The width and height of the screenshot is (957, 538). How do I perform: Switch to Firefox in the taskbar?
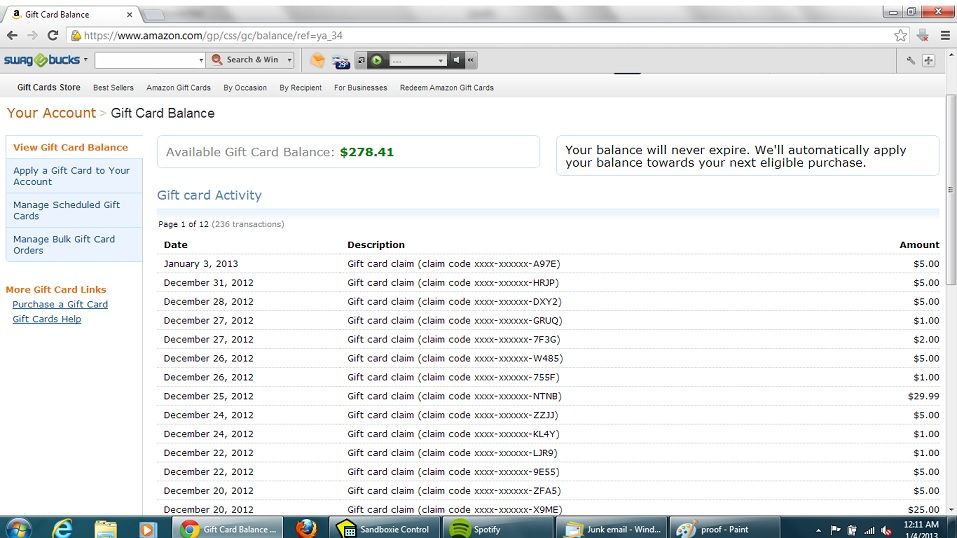click(x=306, y=528)
